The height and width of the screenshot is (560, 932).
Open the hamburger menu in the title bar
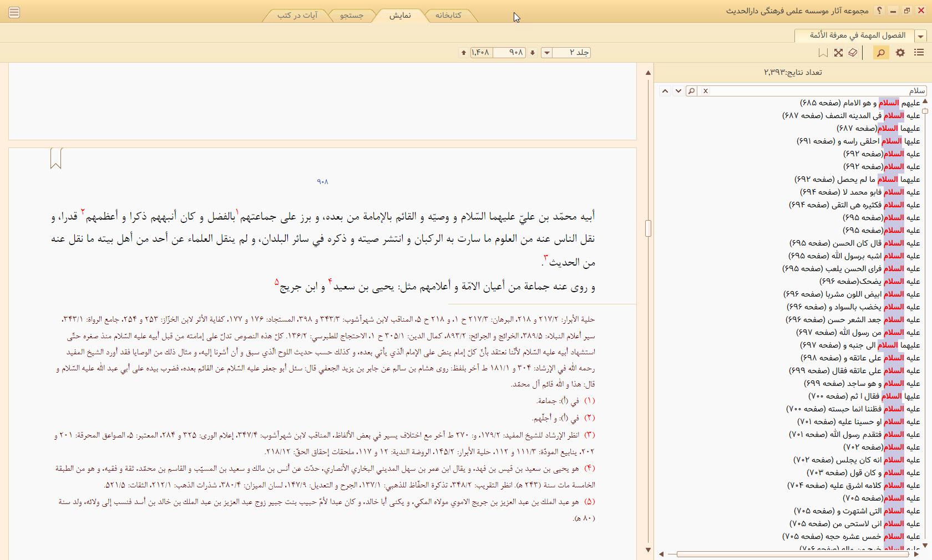point(14,12)
